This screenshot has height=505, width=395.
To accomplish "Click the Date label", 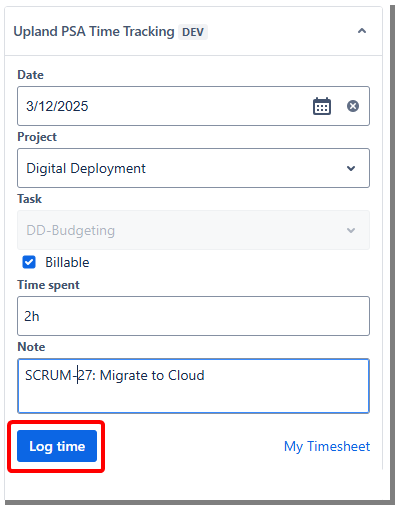I will click(30, 75).
